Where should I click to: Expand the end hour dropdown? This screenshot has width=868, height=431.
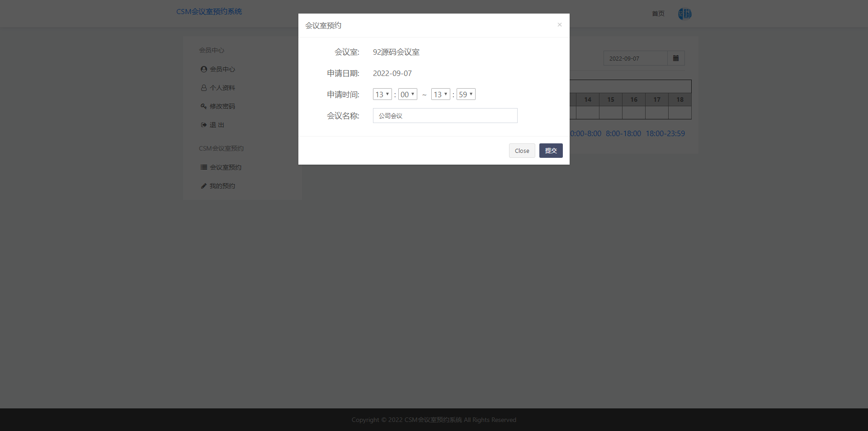tap(440, 95)
